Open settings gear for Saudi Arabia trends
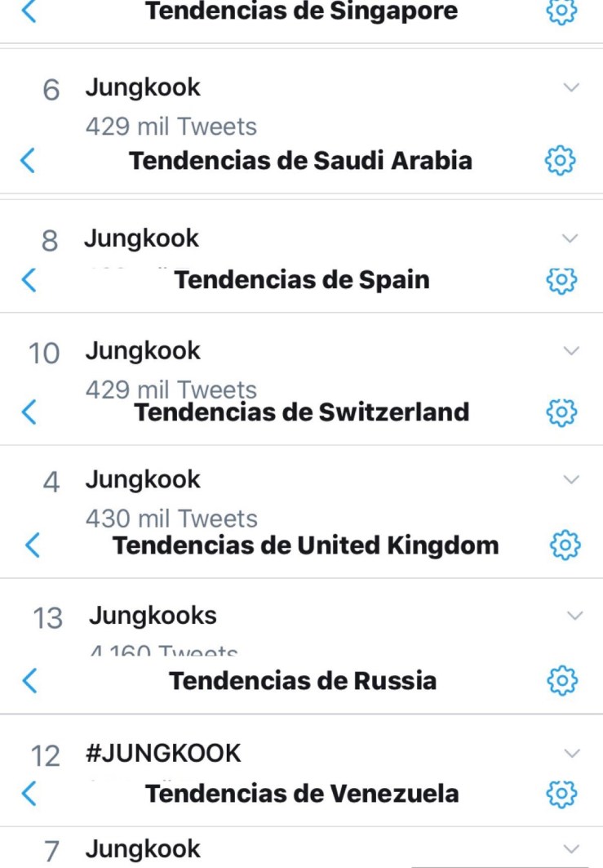This screenshot has width=603, height=868. click(561, 160)
